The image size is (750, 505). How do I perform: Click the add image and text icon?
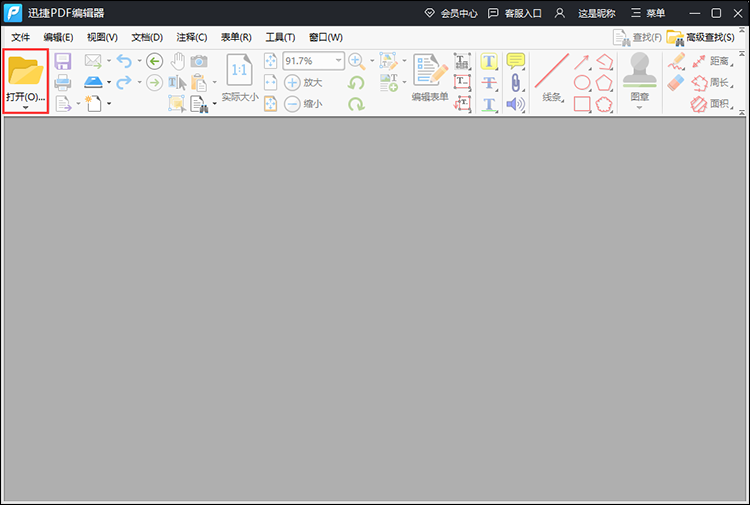[x=389, y=82]
